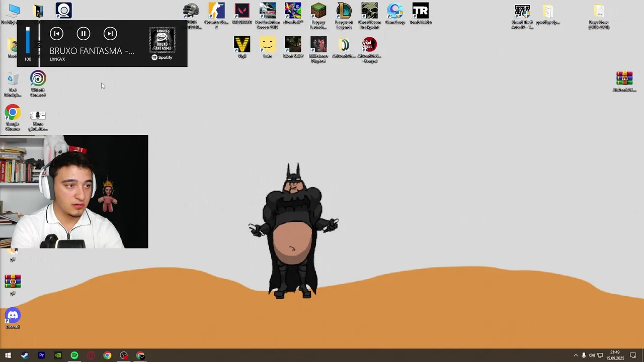Pause the BRUXO FANTASMA track

click(84, 34)
